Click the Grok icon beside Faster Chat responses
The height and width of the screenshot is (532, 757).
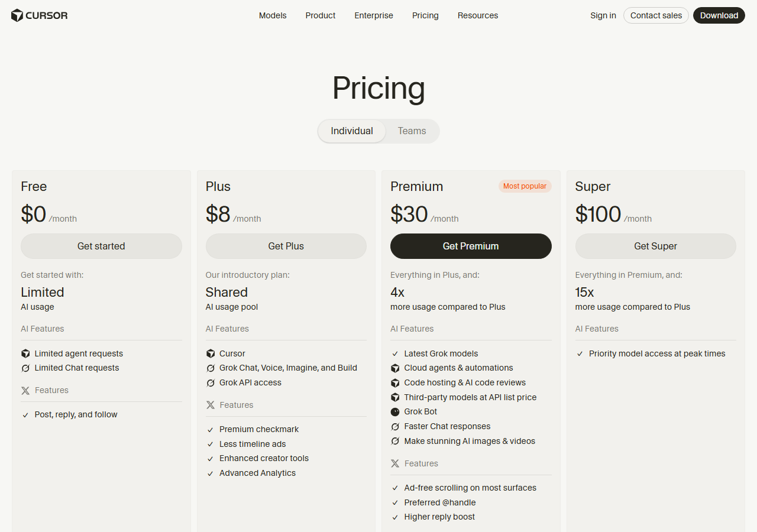(395, 427)
